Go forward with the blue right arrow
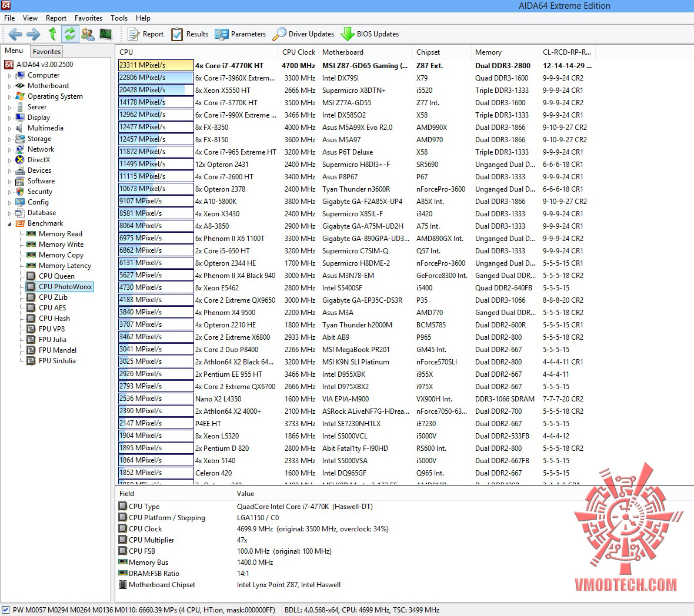 click(x=33, y=34)
